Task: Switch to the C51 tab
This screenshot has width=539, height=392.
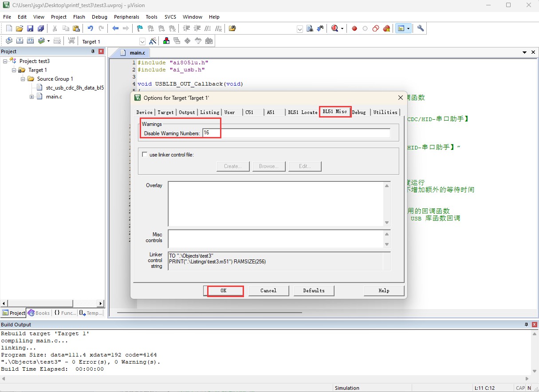Action: point(250,112)
